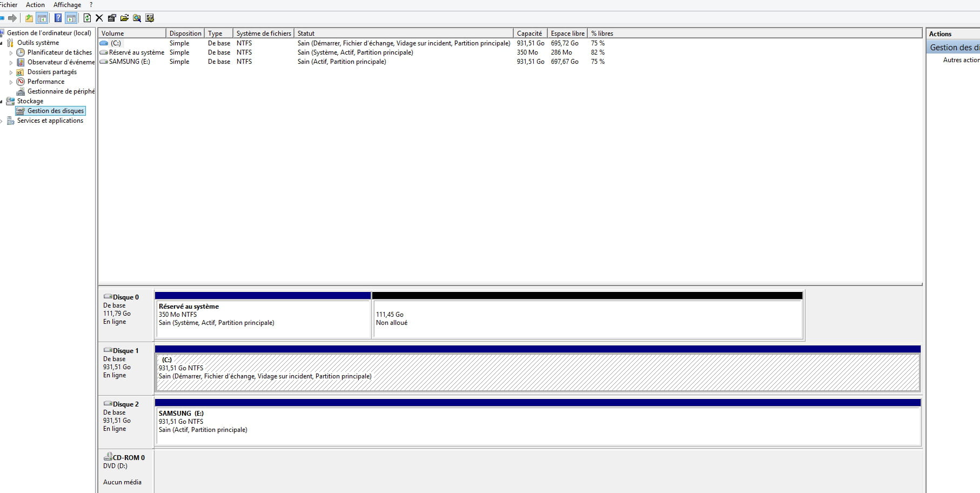Open the ? help menu
980x493 pixels.
(x=91, y=5)
